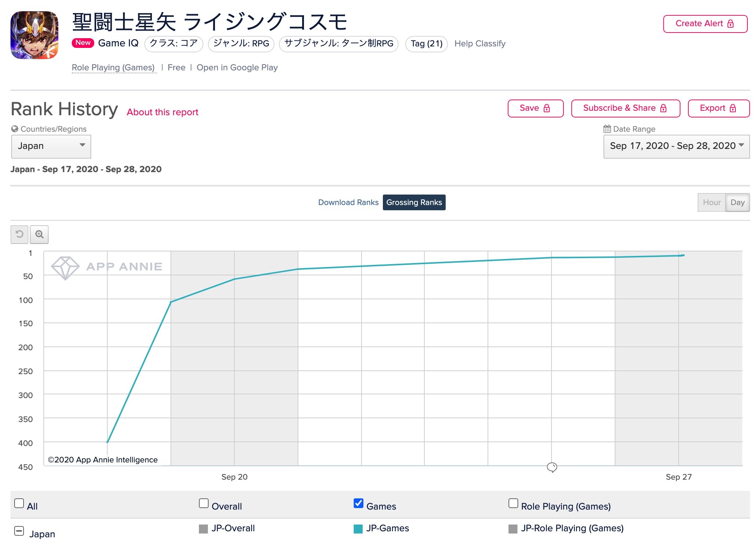Open the About this report link
Screen dimensions: 756x541
tap(162, 112)
